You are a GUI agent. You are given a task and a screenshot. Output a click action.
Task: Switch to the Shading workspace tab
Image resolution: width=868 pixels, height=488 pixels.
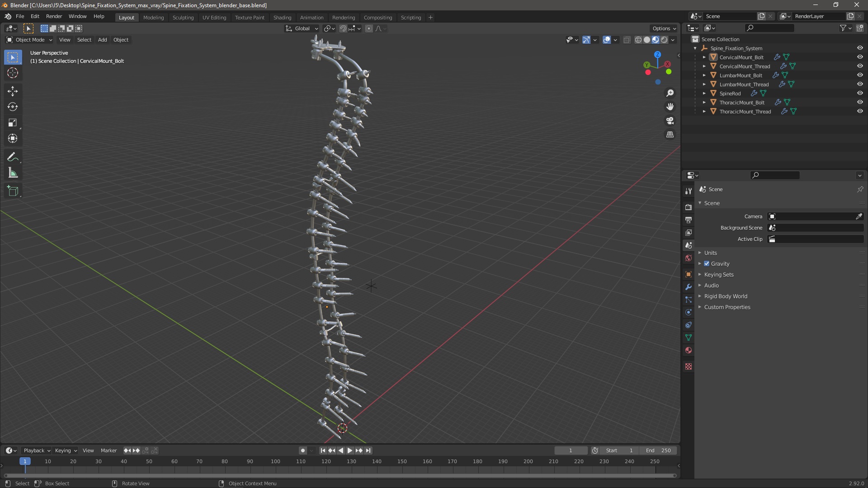(x=282, y=18)
